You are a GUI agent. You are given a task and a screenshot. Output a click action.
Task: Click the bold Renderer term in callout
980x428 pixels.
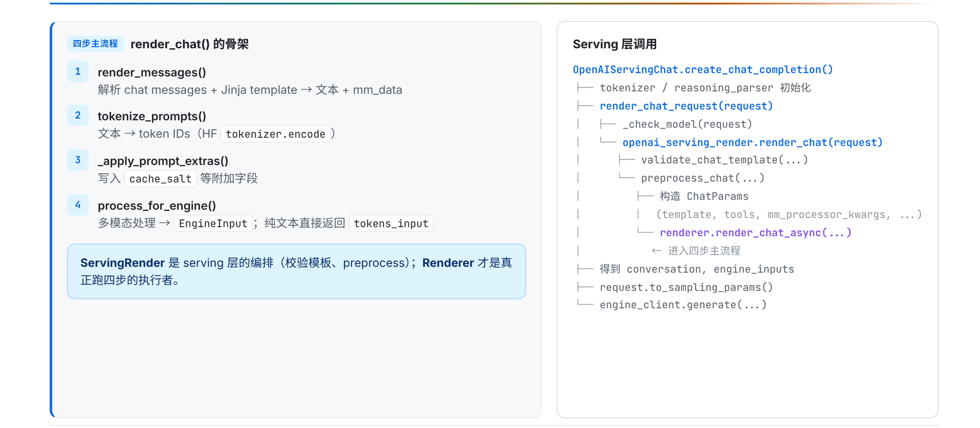(448, 263)
